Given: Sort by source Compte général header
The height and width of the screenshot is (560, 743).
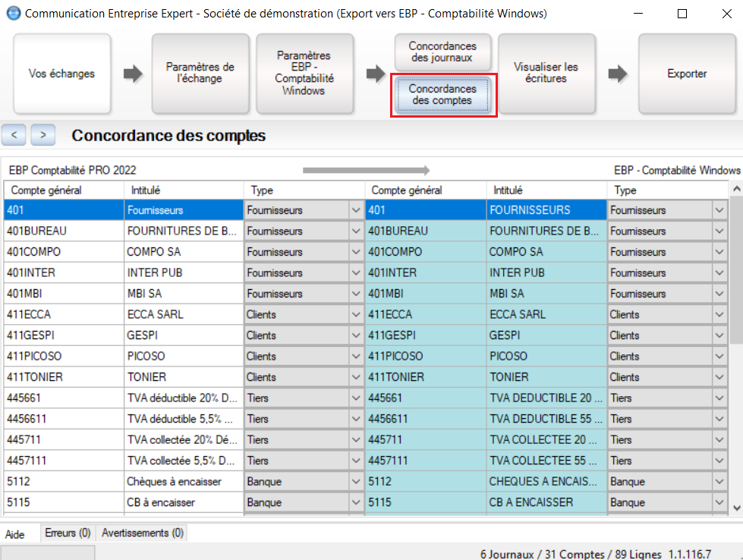Looking at the screenshot, I should (64, 190).
